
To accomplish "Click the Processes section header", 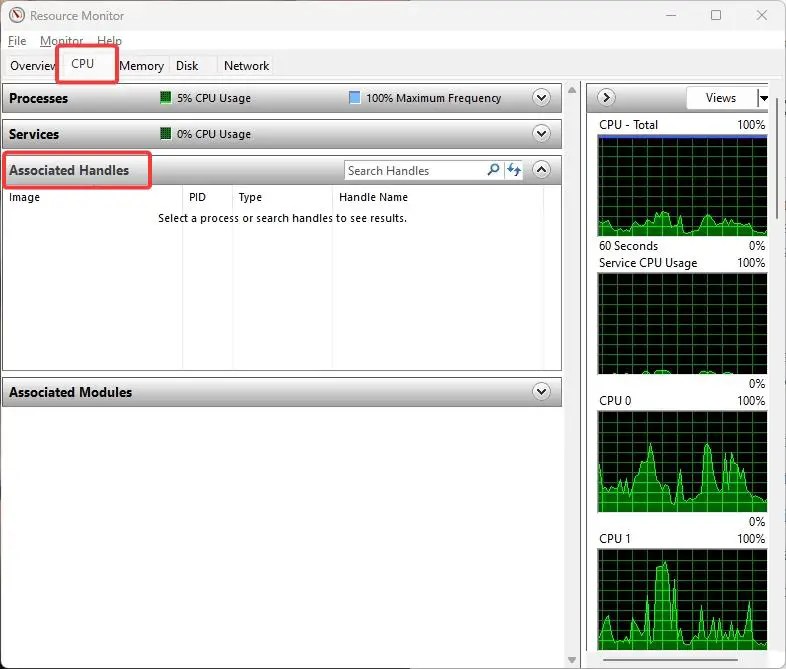I will (x=282, y=98).
